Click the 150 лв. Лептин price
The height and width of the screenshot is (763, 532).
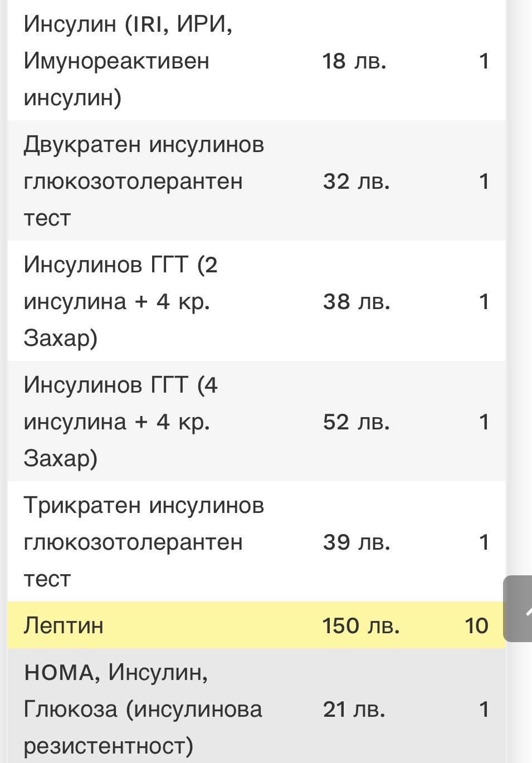[x=360, y=625]
